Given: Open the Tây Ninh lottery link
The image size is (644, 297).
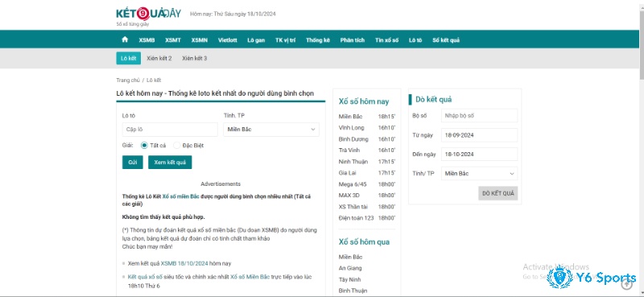Looking at the screenshot, I should (350, 279).
